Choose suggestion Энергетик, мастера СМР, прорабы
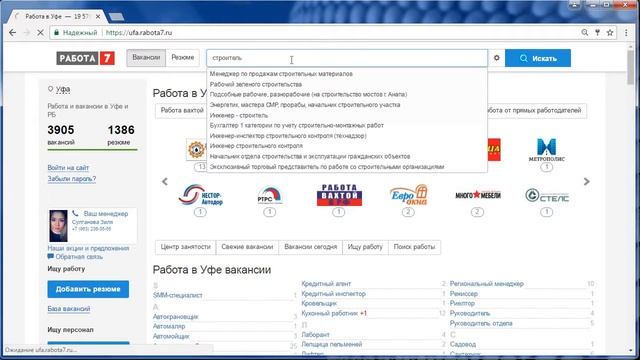 click(304, 105)
